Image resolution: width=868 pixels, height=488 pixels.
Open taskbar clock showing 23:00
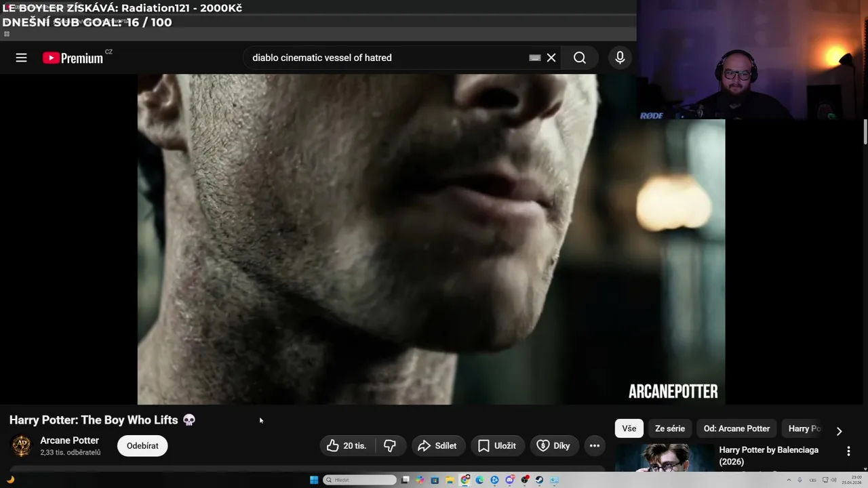coord(852,480)
